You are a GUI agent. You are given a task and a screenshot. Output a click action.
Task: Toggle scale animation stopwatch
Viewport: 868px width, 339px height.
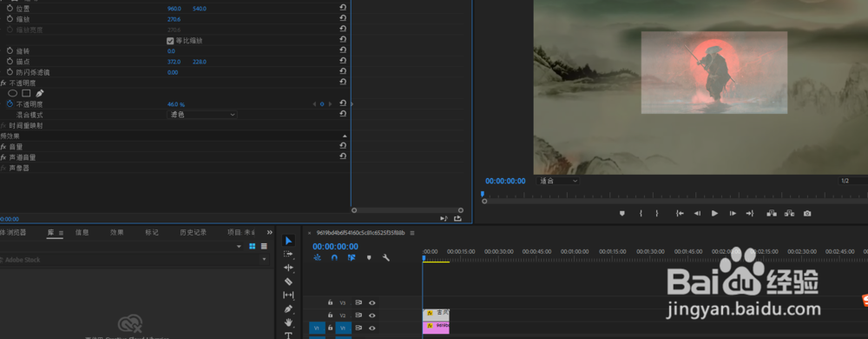click(10, 19)
